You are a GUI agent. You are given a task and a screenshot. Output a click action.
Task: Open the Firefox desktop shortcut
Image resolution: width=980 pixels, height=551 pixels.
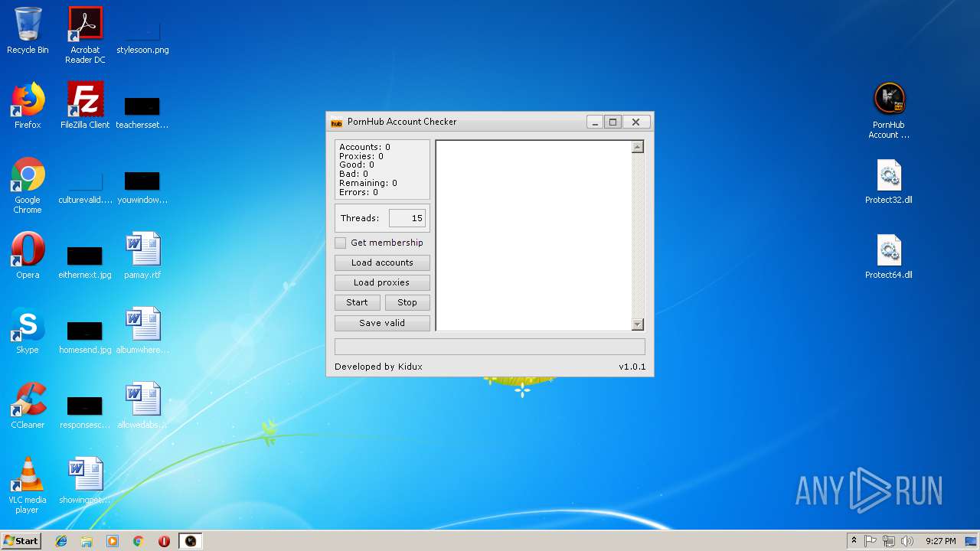tap(28, 106)
